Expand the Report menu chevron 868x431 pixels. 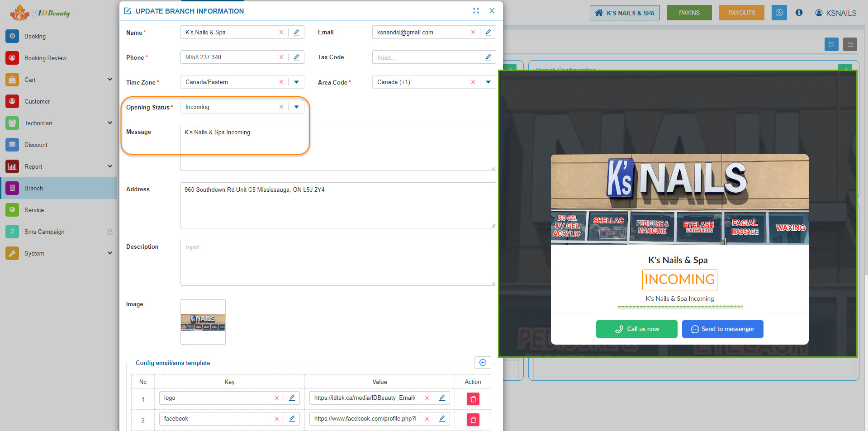109,166
